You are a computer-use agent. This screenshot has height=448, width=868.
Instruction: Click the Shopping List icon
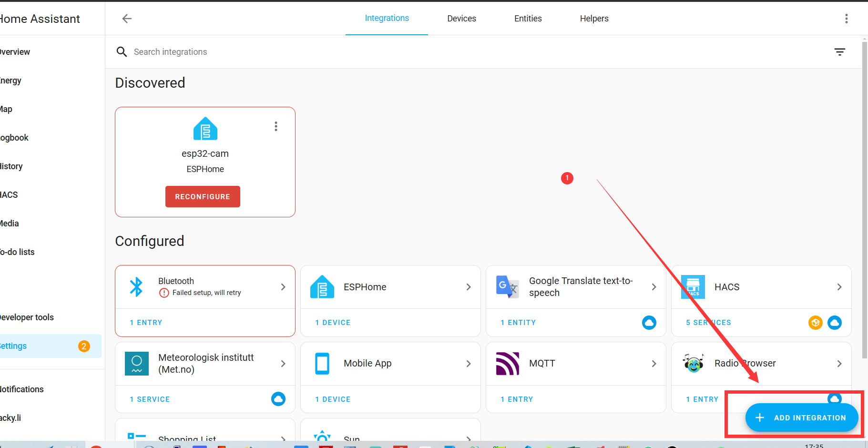137,436
